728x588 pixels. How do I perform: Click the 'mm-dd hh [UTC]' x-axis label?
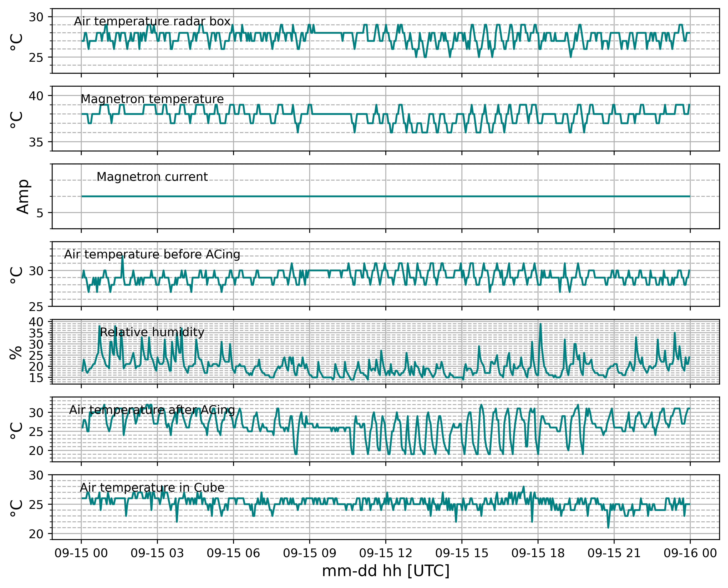coord(385,571)
